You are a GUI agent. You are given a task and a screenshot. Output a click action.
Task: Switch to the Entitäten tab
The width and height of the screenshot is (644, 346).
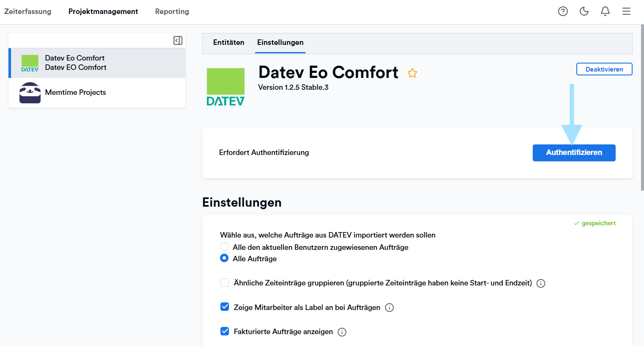228,42
